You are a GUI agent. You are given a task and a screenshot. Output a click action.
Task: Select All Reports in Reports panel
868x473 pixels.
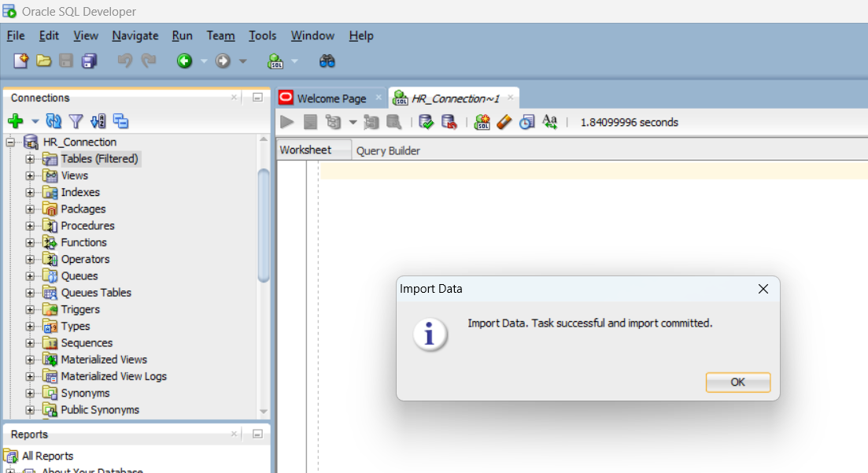[47, 456]
